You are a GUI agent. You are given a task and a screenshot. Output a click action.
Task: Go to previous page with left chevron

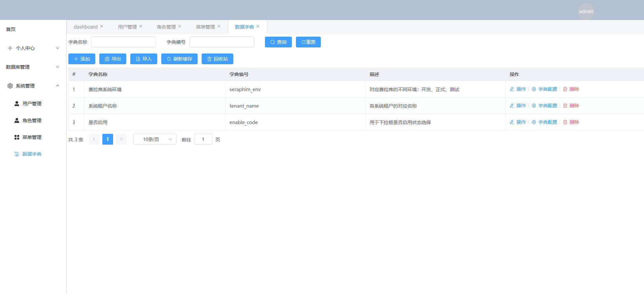pos(94,139)
